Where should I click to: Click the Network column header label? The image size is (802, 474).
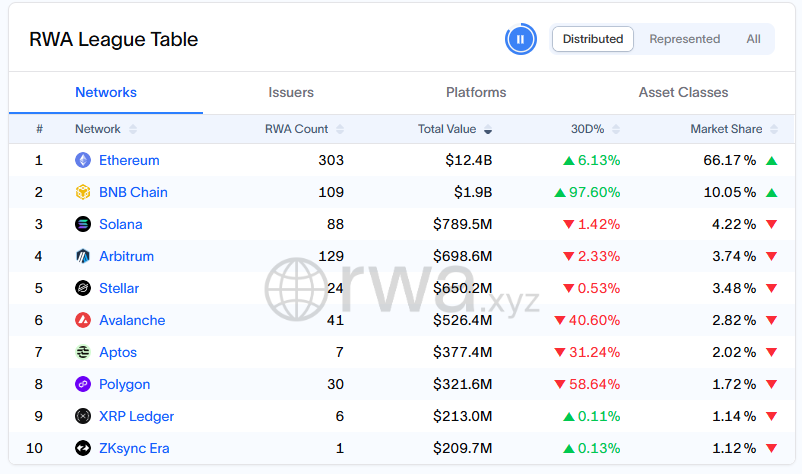tap(98, 129)
